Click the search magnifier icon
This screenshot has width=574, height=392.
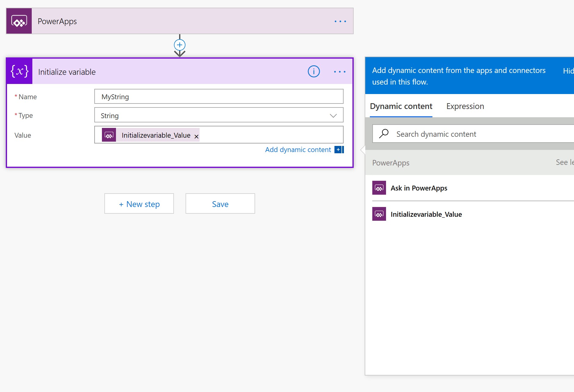[x=384, y=133]
